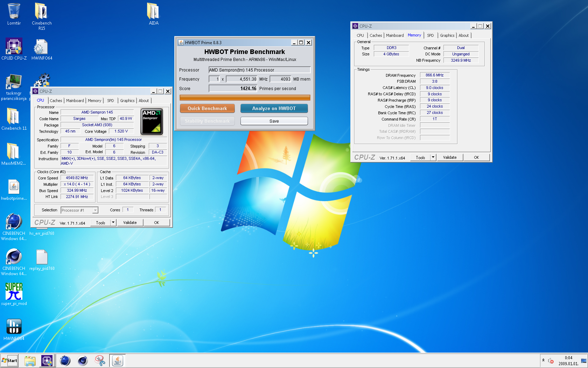The width and height of the screenshot is (588, 368).
Task: Open Snipping Tool scissors taskbar icon
Action: [x=100, y=361]
